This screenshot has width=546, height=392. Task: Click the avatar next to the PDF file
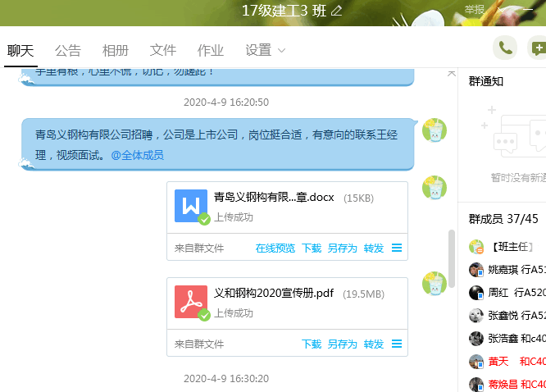pyautogui.click(x=434, y=284)
